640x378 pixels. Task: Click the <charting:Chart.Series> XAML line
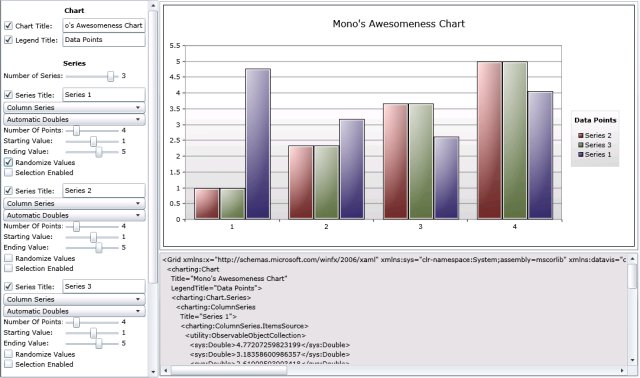click(211, 298)
